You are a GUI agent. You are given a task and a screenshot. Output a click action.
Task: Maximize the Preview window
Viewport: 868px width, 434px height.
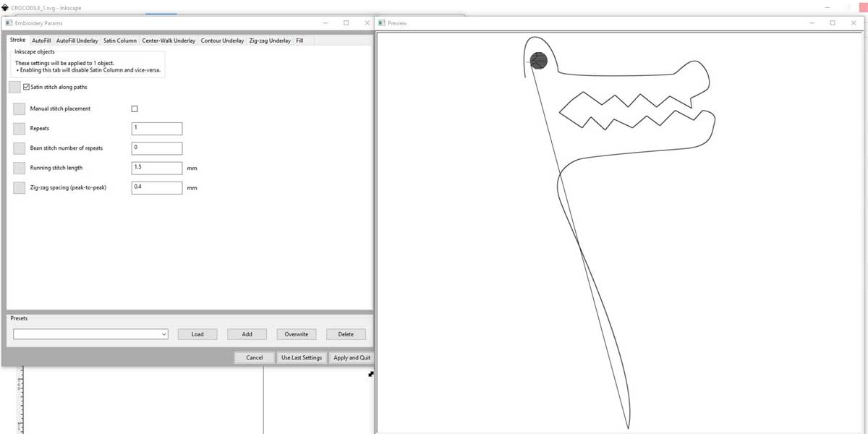point(833,23)
